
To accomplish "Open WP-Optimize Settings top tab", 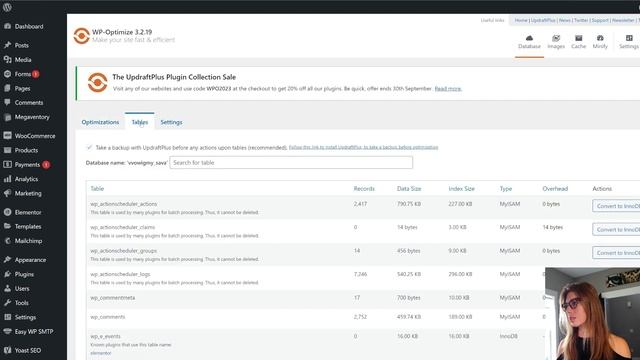I will 629,42.
